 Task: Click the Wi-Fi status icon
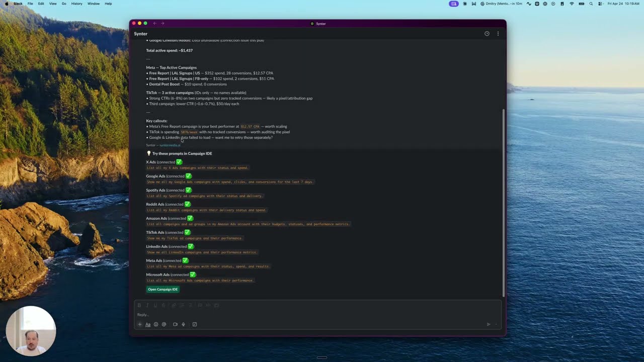click(572, 4)
